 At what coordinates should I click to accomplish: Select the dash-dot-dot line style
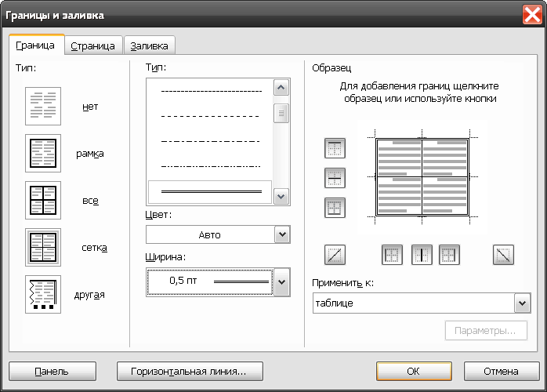pyautogui.click(x=210, y=166)
